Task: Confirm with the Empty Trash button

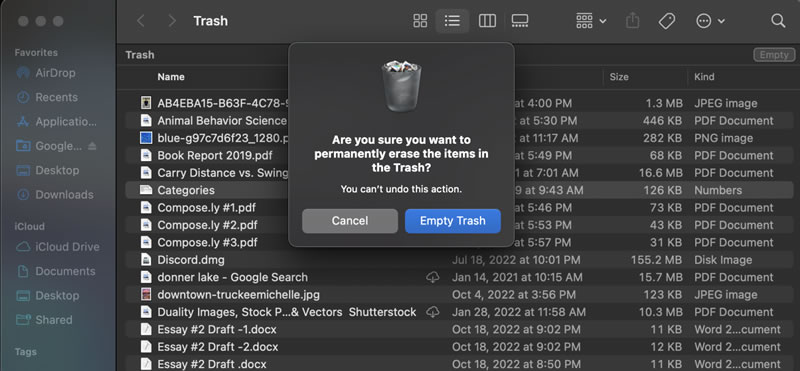Action: pos(453,221)
